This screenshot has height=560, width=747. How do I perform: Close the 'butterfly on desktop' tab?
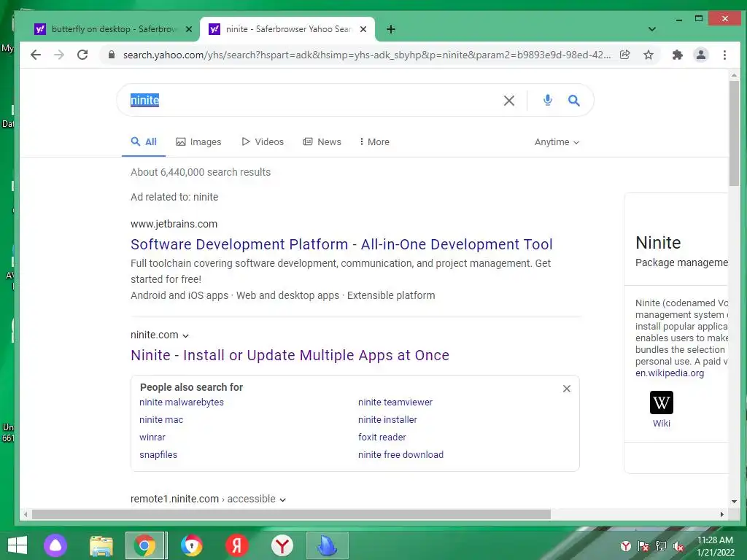[189, 29]
